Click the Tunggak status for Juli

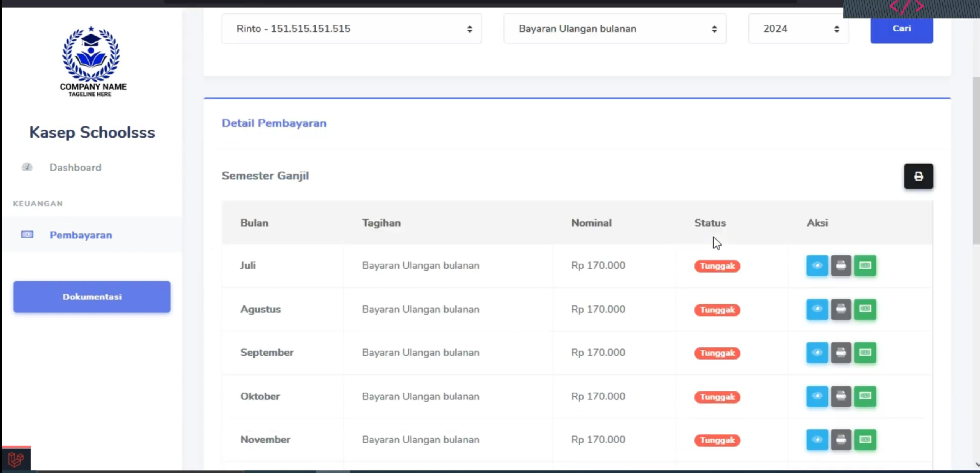coord(717,266)
